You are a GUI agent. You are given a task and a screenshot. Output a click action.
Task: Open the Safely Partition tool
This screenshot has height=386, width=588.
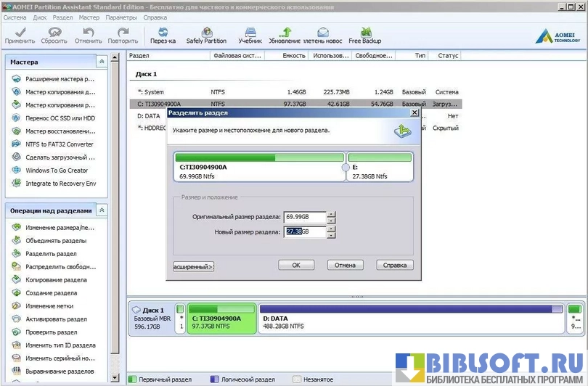click(x=206, y=34)
